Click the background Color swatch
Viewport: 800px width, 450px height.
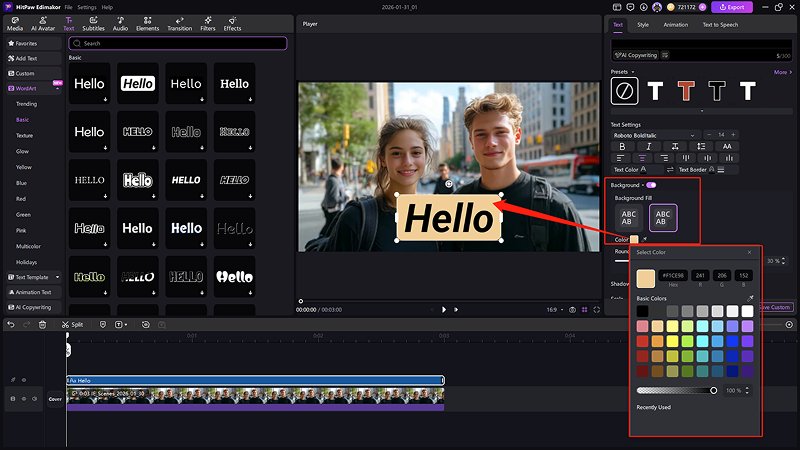634,239
